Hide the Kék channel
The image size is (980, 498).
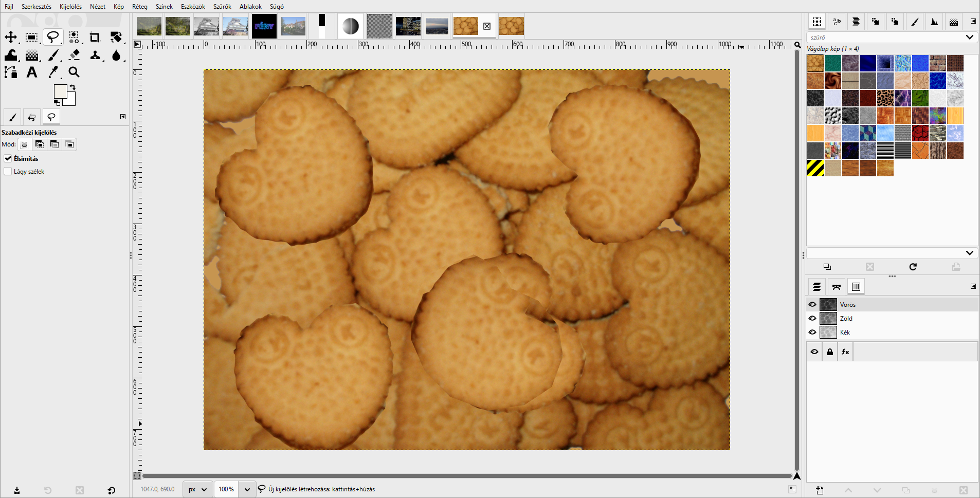pyautogui.click(x=812, y=332)
